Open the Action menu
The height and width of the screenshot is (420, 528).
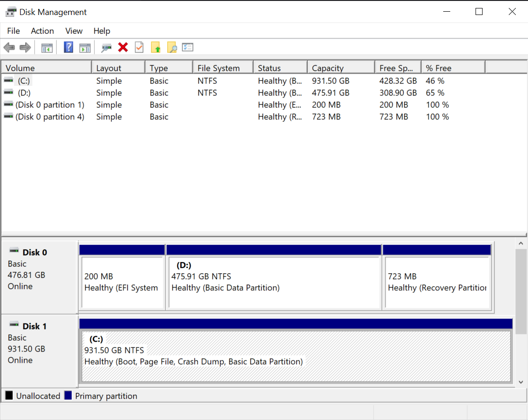tap(43, 31)
